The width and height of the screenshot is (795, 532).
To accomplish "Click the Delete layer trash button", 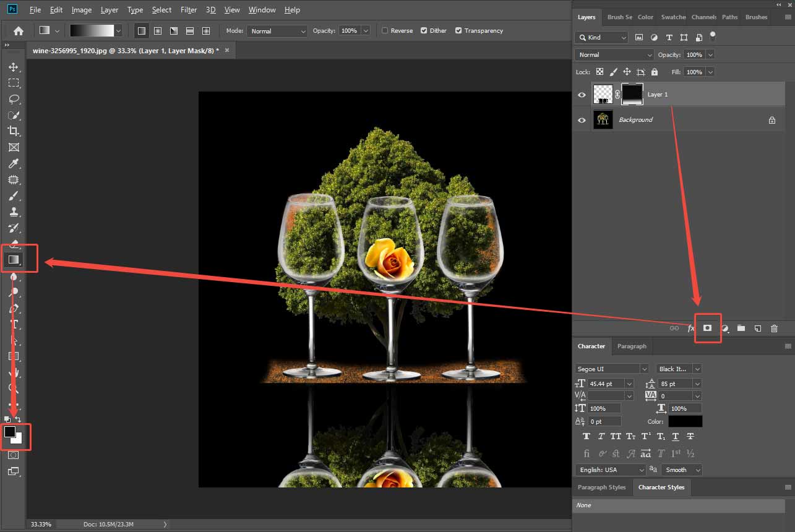I will click(774, 328).
